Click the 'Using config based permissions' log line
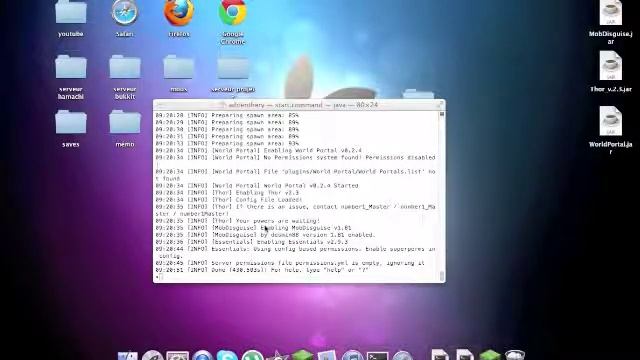 [x=296, y=253]
